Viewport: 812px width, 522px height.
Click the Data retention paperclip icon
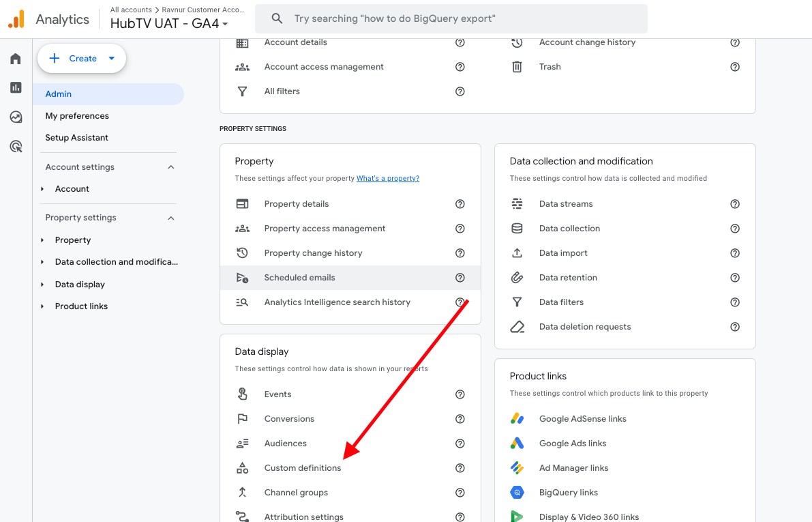click(x=517, y=278)
